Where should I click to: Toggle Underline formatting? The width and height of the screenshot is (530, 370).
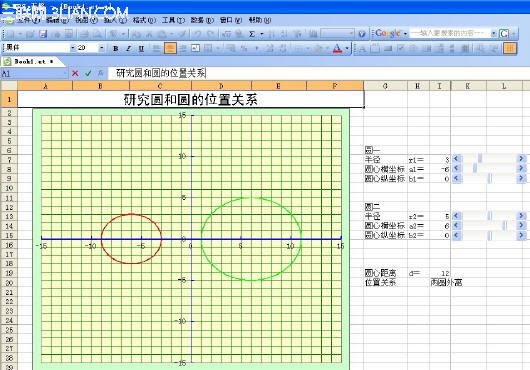tap(141, 48)
